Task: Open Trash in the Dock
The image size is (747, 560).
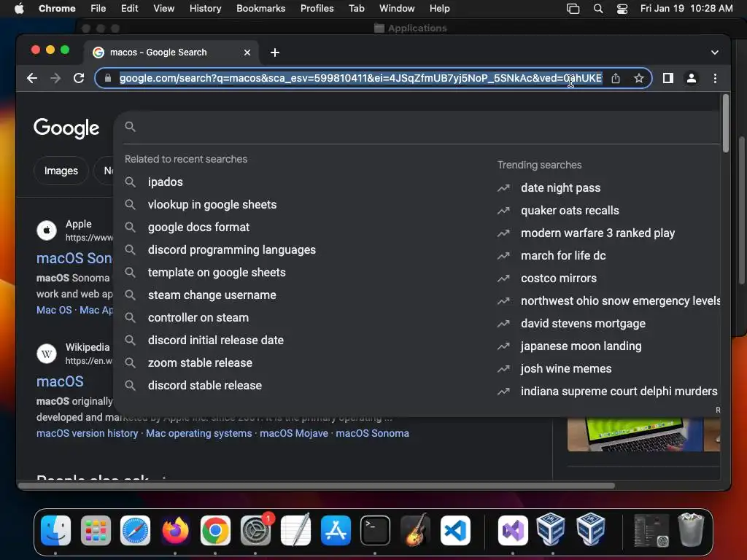Action: click(x=691, y=529)
